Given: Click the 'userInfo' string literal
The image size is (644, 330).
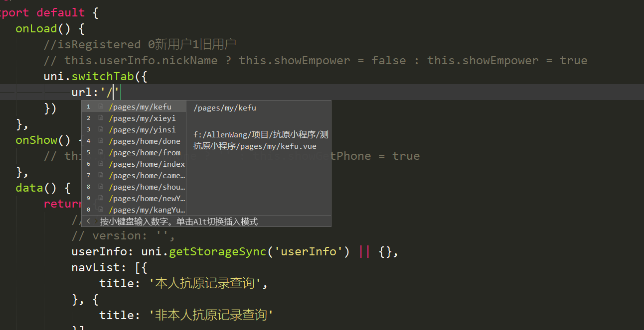Looking at the screenshot, I should [x=309, y=251].
